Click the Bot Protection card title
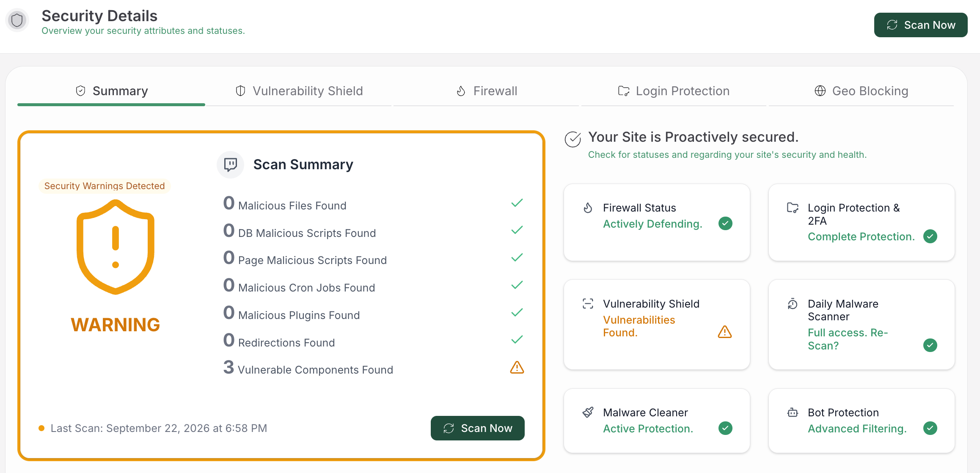Screen dimensions: 980x473 843,412
